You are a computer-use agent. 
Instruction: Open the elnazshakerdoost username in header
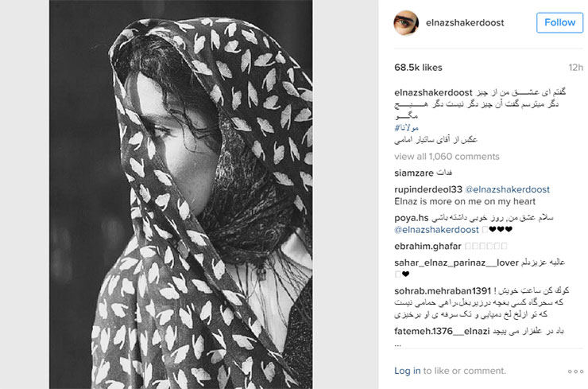click(x=465, y=23)
